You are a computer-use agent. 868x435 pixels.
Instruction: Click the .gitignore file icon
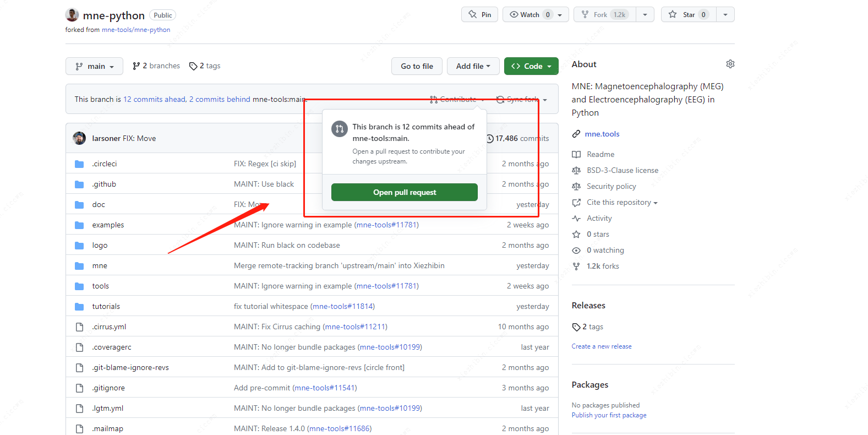point(79,388)
